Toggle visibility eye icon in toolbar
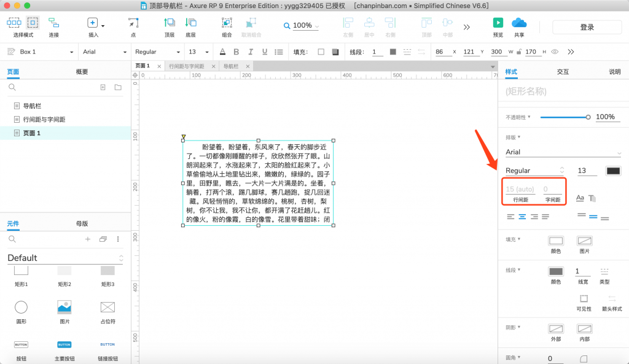 point(555,52)
